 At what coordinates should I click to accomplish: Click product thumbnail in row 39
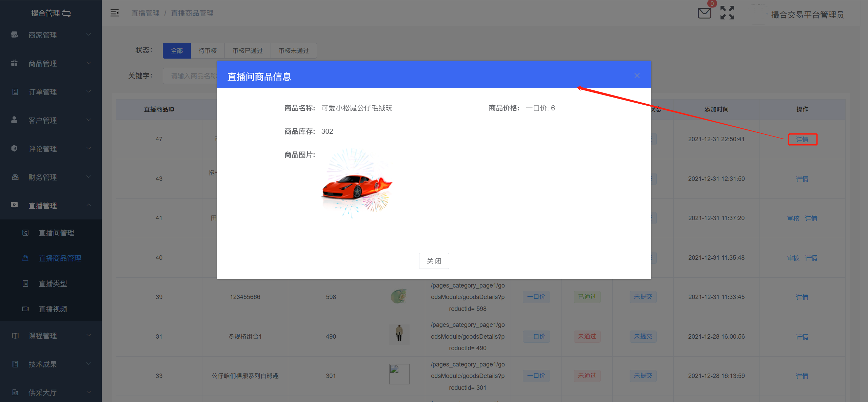coord(399,296)
